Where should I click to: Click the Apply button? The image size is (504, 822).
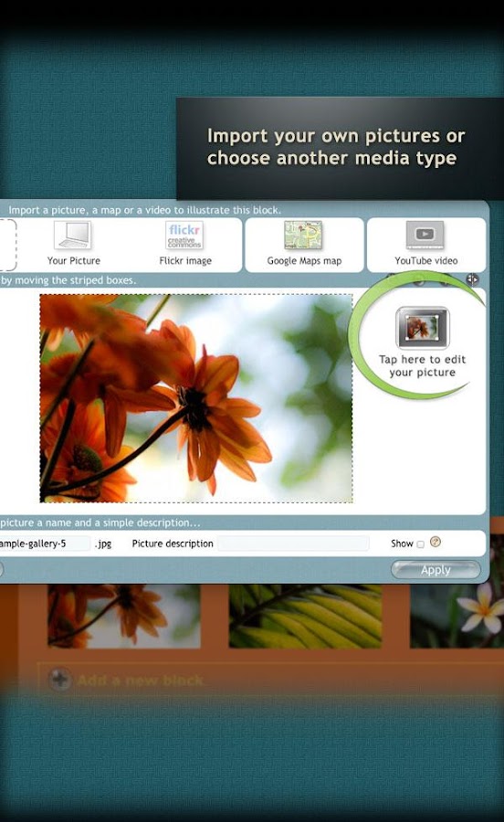point(436,570)
